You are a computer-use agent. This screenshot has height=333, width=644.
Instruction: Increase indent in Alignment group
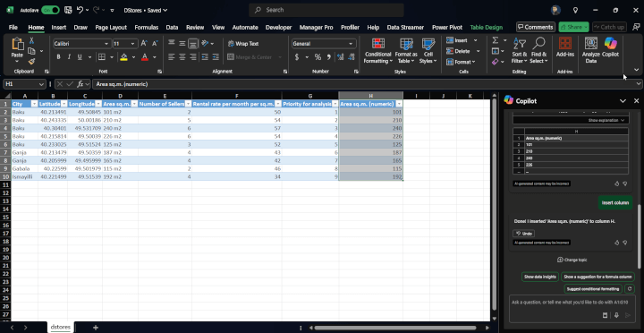coord(216,57)
